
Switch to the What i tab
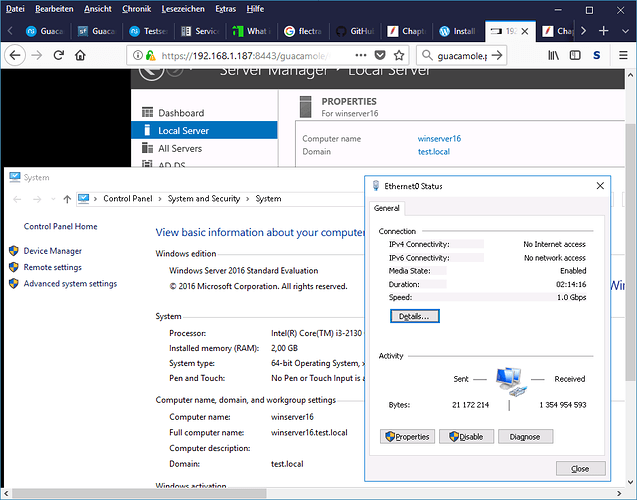point(252,31)
